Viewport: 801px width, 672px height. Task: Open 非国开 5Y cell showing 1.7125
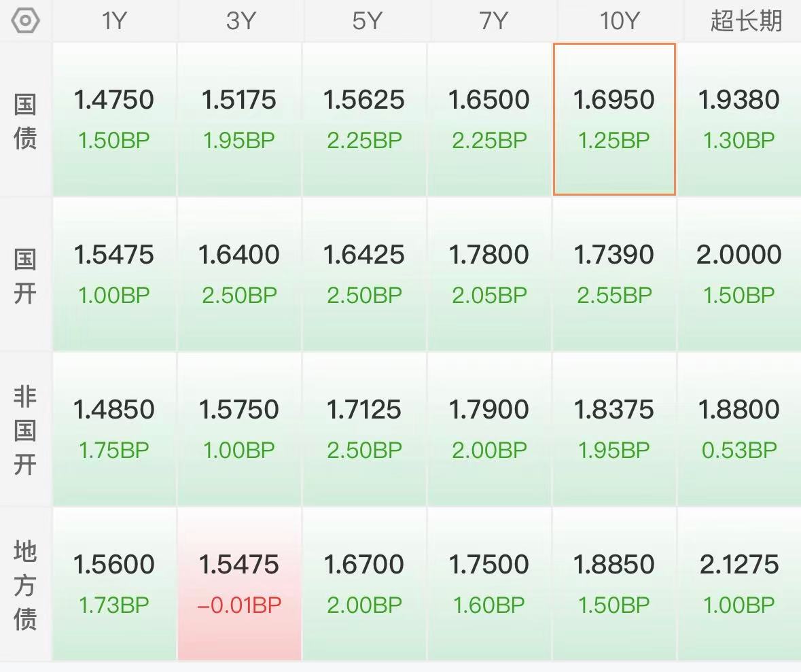(x=364, y=429)
